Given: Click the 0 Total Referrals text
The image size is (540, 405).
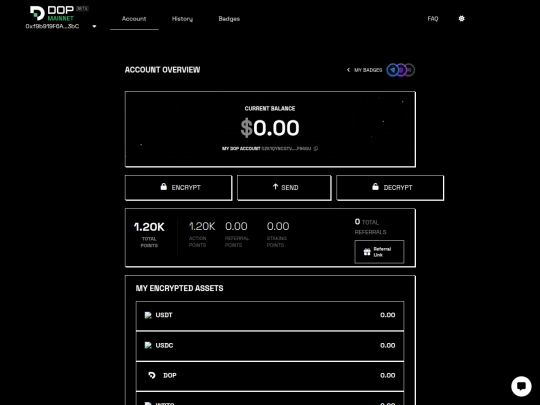Looking at the screenshot, I should [370, 227].
